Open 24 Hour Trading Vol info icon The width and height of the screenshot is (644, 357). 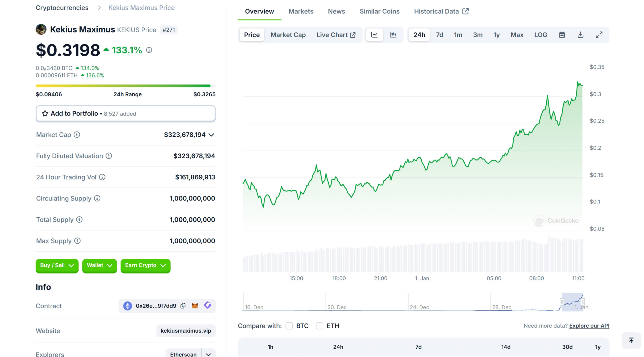(x=102, y=177)
